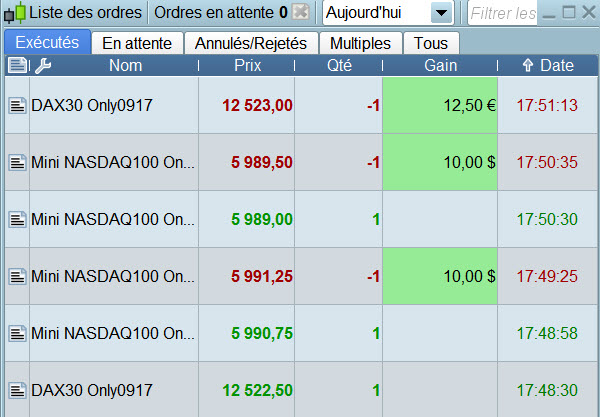The height and width of the screenshot is (417, 600).
Task: Click the Filtrer les search field
Action: 502,13
